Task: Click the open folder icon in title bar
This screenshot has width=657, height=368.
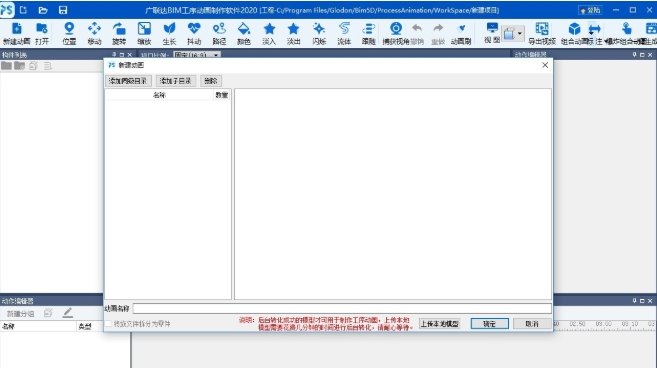Action: point(43,10)
